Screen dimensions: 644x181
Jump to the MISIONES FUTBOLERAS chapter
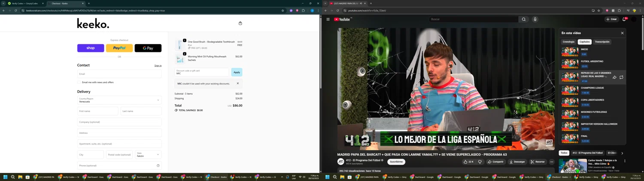tap(593, 114)
